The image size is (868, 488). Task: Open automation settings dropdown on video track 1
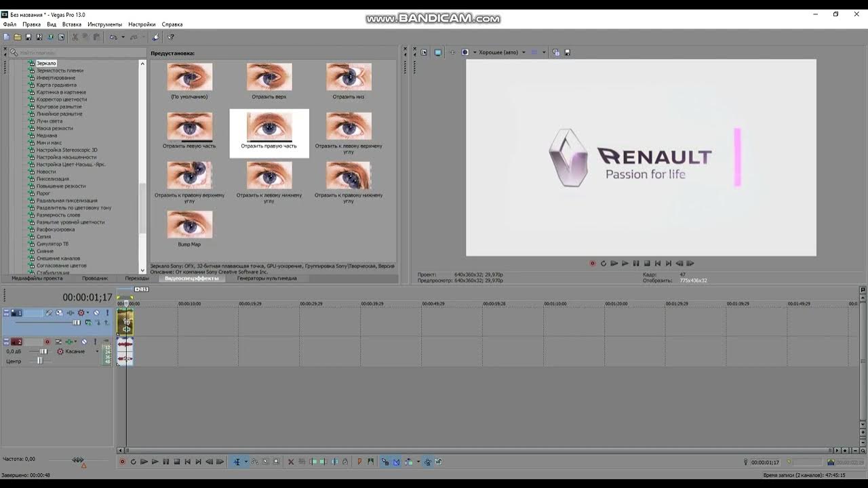(x=87, y=312)
